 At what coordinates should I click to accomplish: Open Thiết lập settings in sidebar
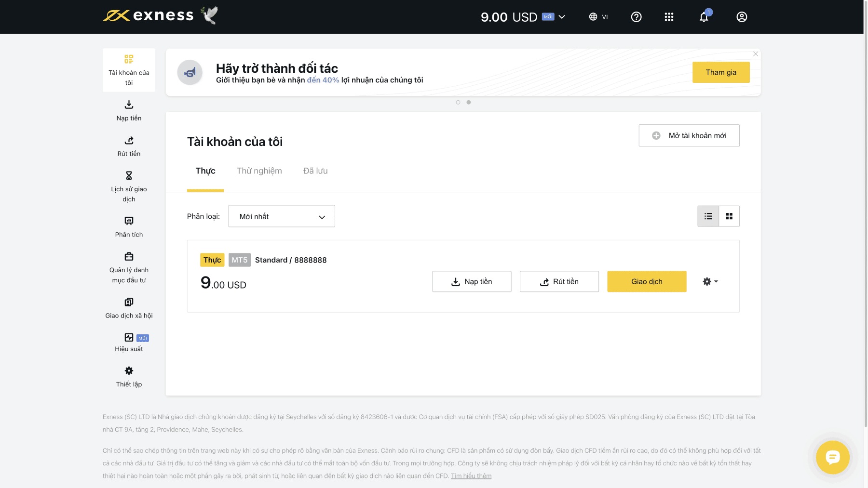tap(129, 377)
